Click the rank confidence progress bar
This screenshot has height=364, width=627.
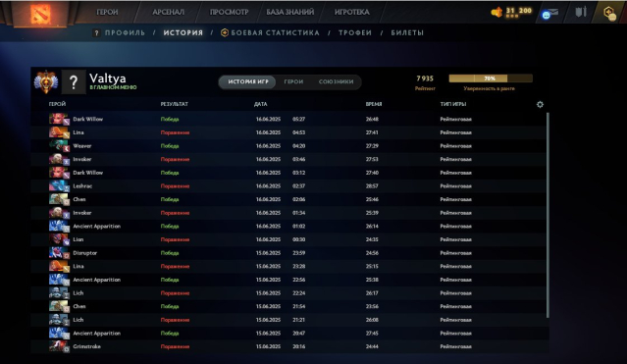(x=491, y=78)
